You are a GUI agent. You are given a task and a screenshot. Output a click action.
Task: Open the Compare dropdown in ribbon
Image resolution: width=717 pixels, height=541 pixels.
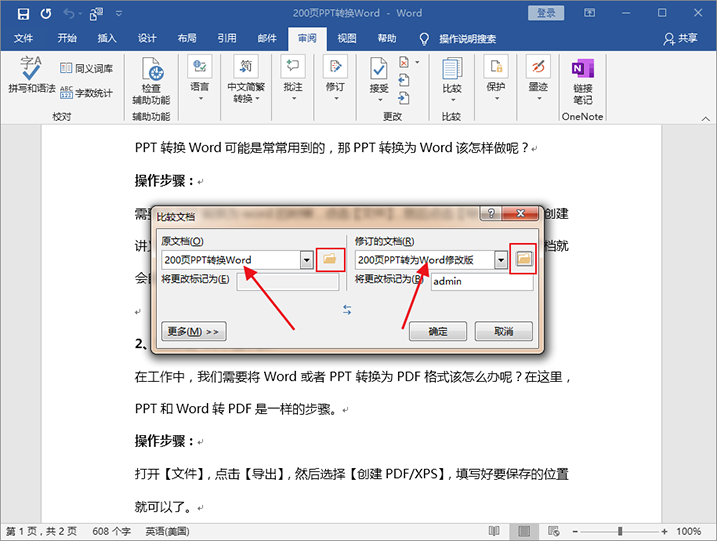pyautogui.click(x=451, y=80)
